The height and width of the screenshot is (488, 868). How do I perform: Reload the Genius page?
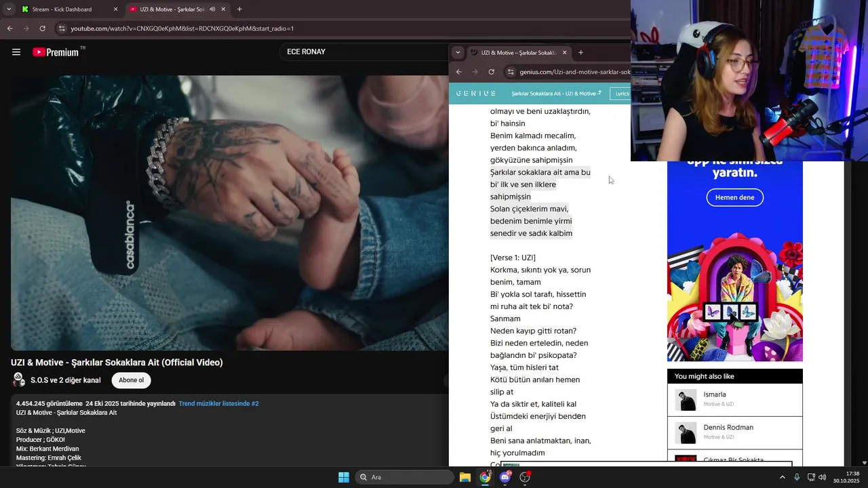pos(492,72)
